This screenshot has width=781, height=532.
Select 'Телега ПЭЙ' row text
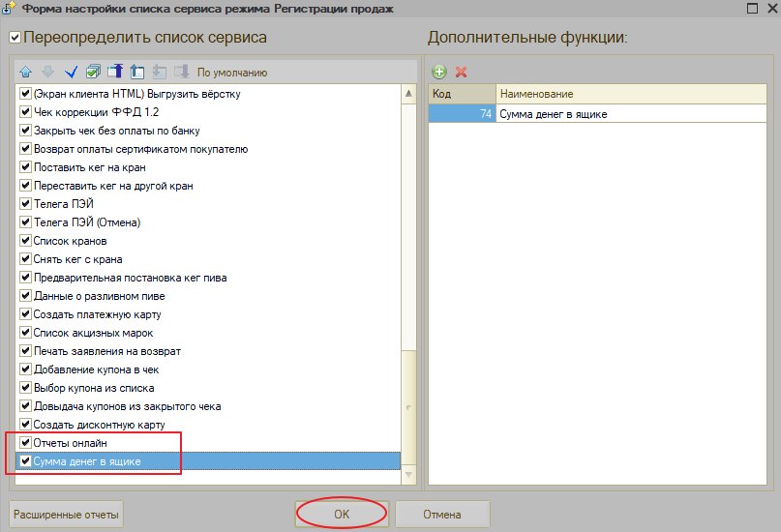pyautogui.click(x=63, y=204)
